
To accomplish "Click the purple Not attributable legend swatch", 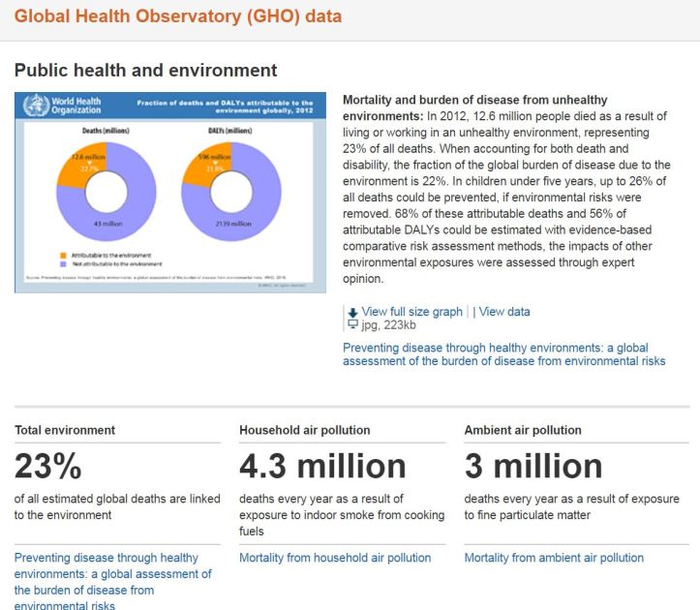I will 64,262.
